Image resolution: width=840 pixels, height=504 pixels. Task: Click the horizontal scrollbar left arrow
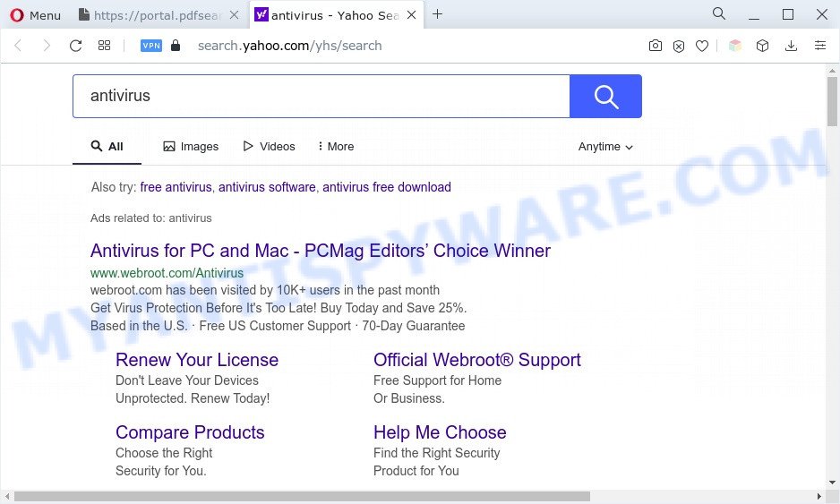coord(7,497)
